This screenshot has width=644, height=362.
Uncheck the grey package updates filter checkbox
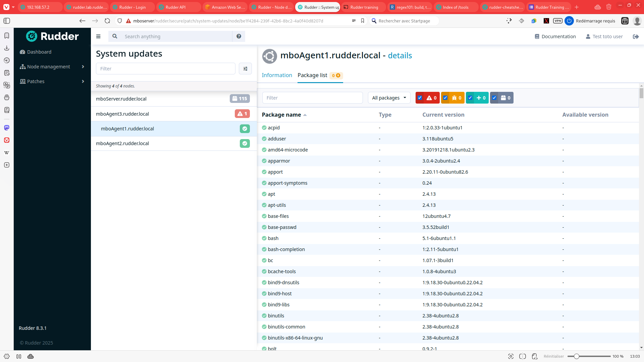(x=494, y=98)
